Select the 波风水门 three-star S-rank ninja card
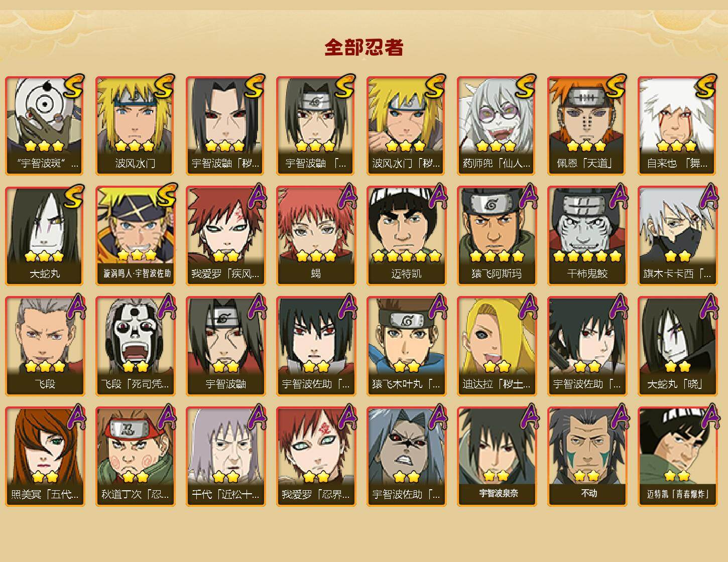The height and width of the screenshot is (562, 728). 135,125
